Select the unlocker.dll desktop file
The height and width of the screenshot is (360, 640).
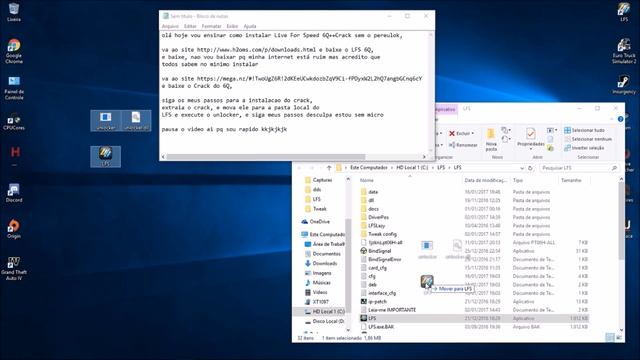pos(136,120)
